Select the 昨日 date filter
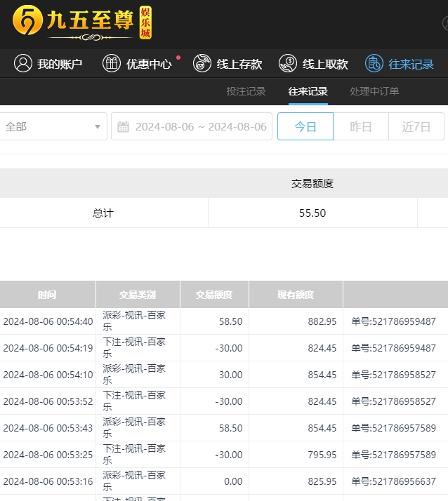Viewport: 448px width, 501px height. pyautogui.click(x=361, y=127)
